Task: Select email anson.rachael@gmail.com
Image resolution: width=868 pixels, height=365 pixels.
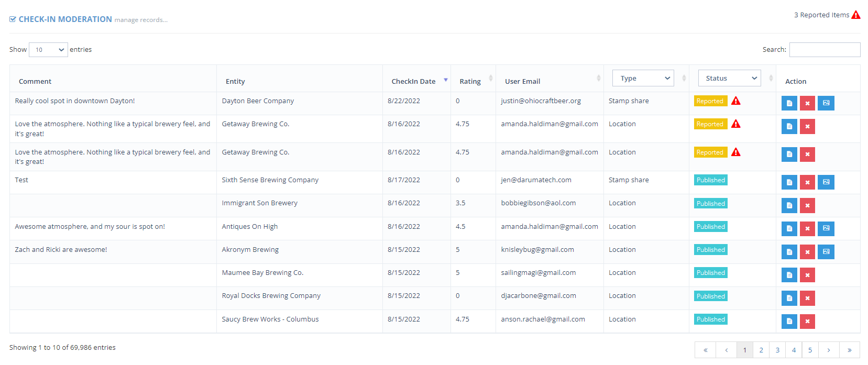Action: (543, 319)
